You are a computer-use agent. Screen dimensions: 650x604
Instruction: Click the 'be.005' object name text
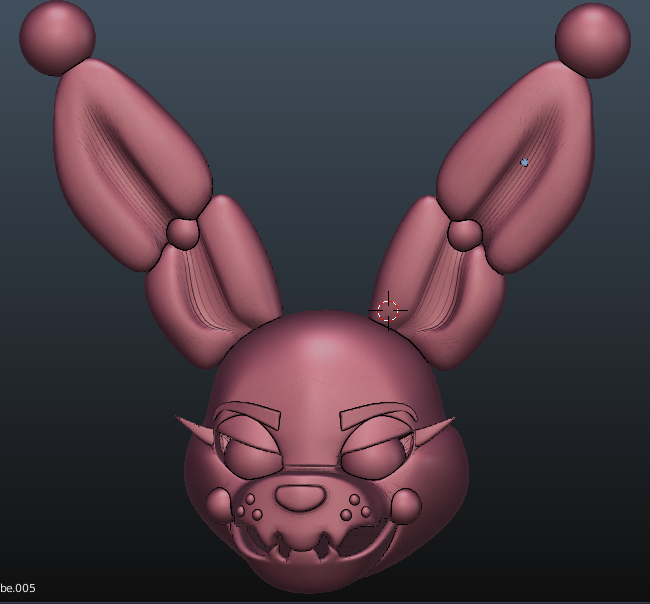(x=17, y=588)
